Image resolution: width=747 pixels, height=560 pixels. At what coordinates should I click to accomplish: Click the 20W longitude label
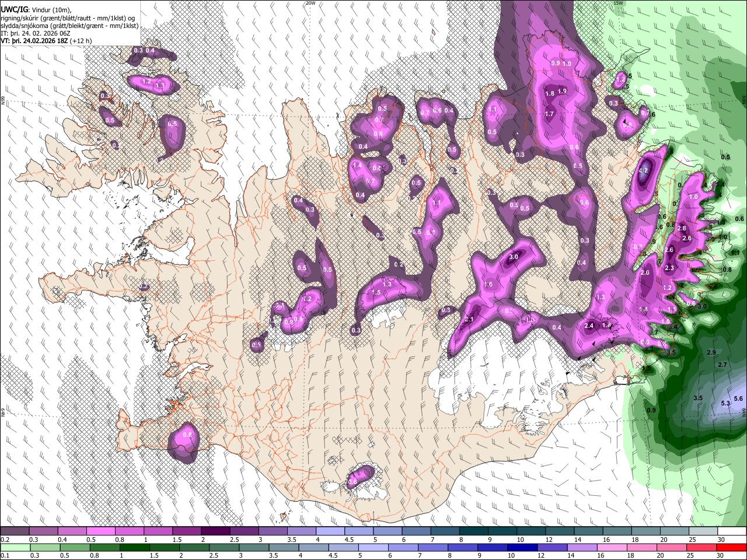[x=311, y=3]
